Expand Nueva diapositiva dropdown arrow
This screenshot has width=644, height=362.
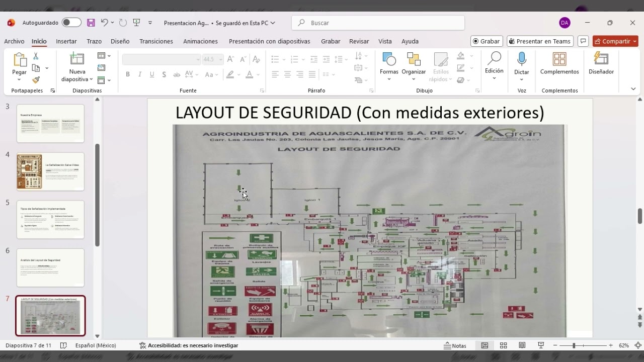point(91,79)
